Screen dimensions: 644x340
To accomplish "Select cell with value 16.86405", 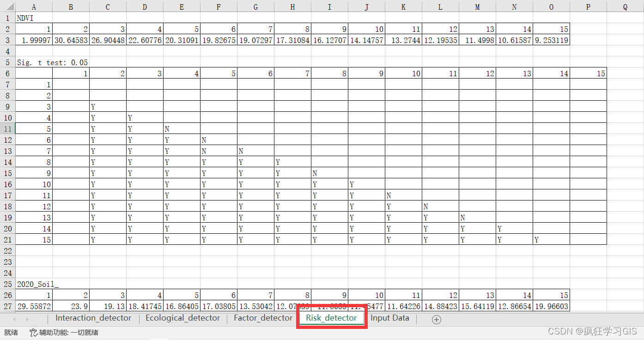I will click(x=182, y=306).
